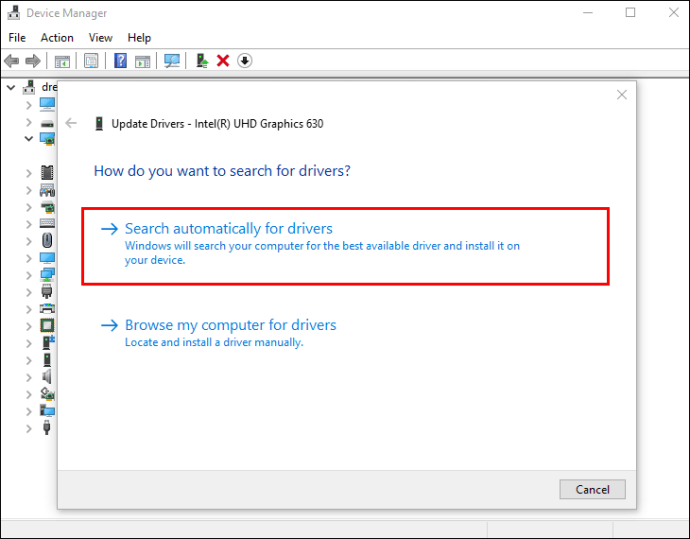
Task: Select the Print queues printer icon
Action: [x=47, y=309]
